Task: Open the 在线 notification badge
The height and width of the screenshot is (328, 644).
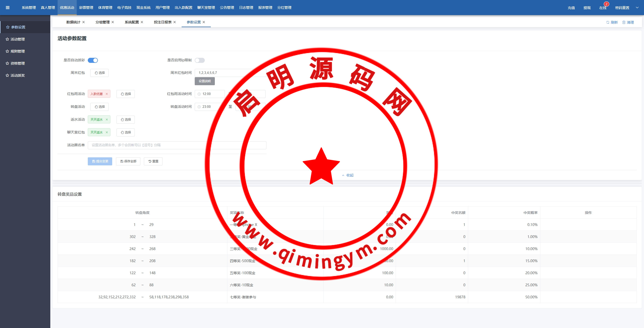Action: (x=606, y=4)
